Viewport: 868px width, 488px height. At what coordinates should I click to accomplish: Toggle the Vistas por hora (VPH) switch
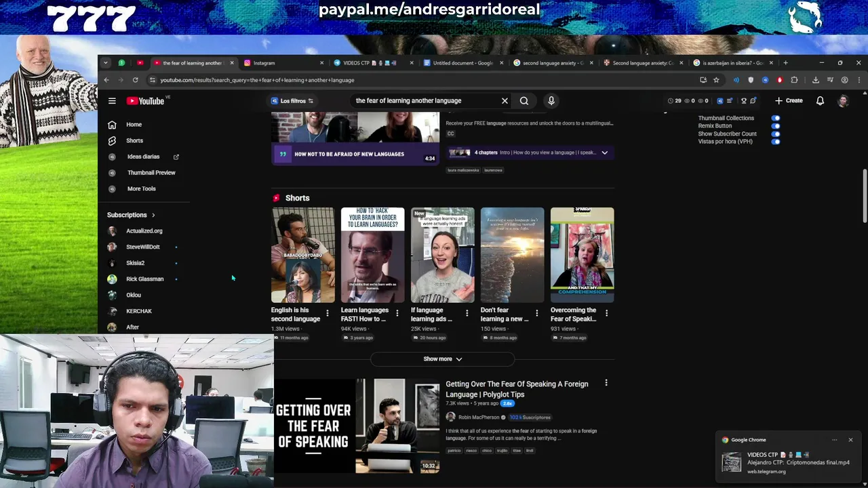776,142
